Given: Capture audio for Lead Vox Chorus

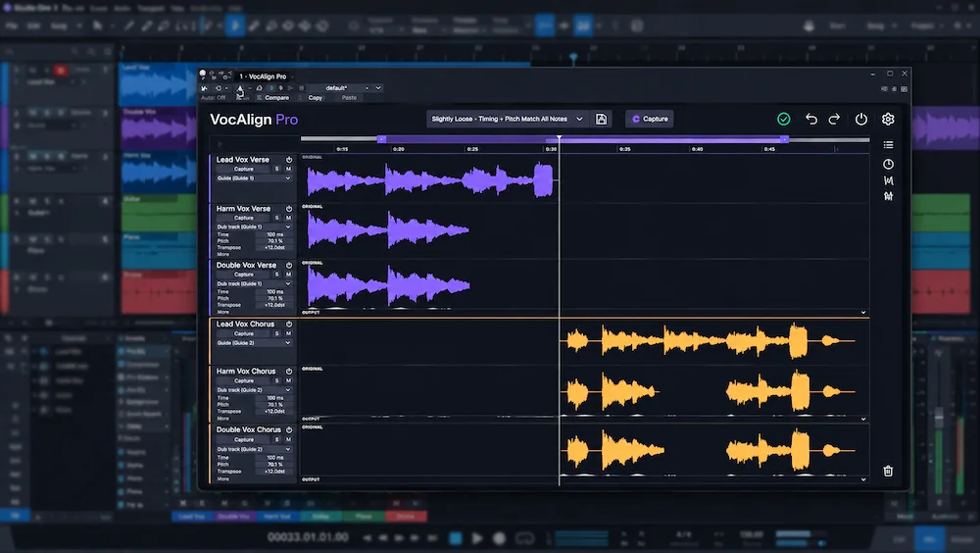Looking at the screenshot, I should point(244,333).
